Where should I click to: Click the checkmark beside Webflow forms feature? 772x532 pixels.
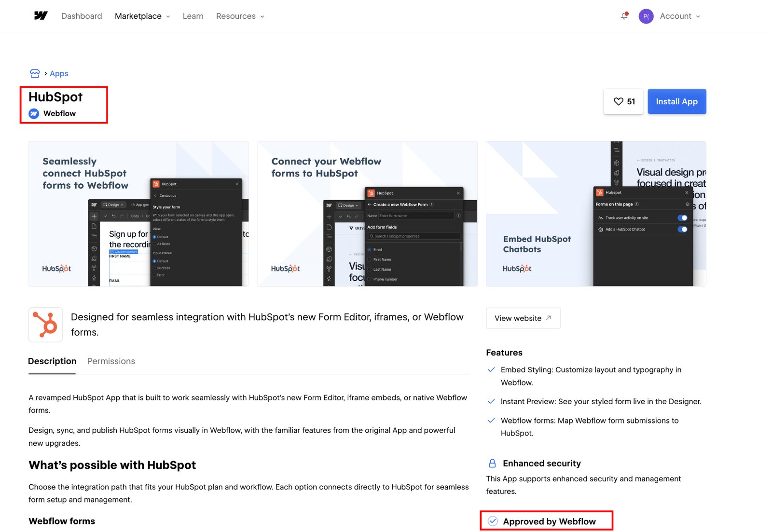coord(491,421)
